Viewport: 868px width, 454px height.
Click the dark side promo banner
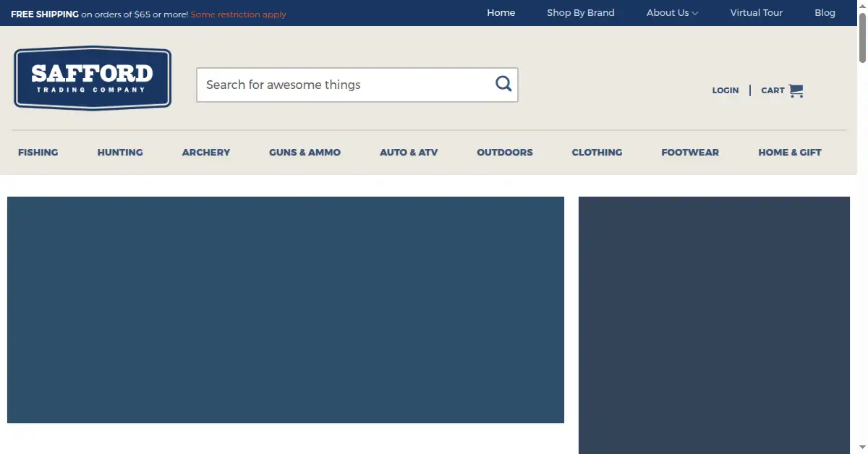(714, 325)
